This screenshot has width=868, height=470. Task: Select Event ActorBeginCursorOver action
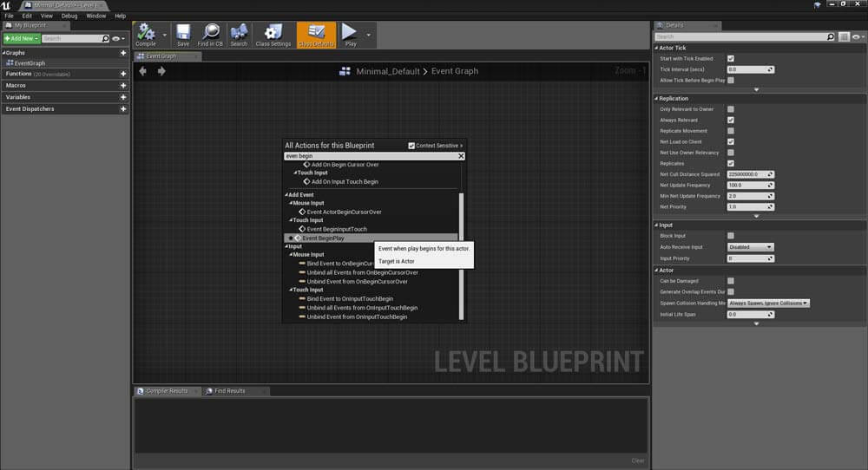pos(344,212)
